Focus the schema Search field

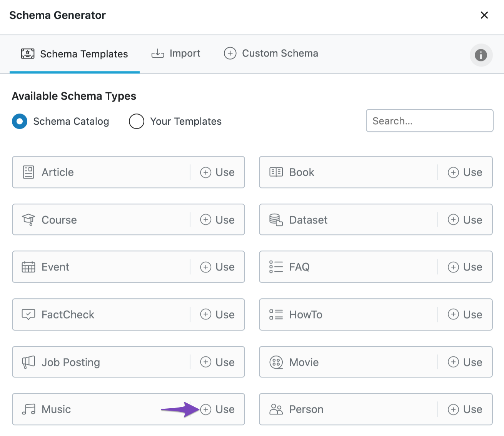(429, 120)
